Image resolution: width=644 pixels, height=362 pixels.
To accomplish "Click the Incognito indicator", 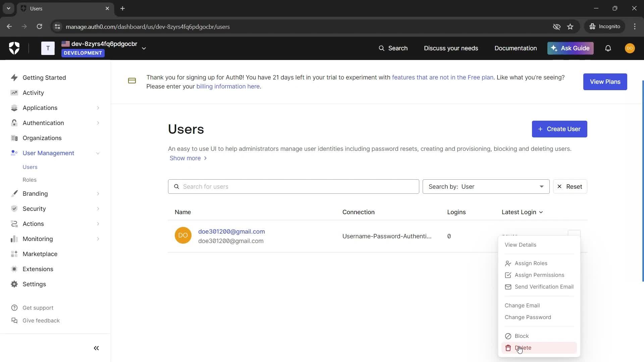I will (x=605, y=26).
